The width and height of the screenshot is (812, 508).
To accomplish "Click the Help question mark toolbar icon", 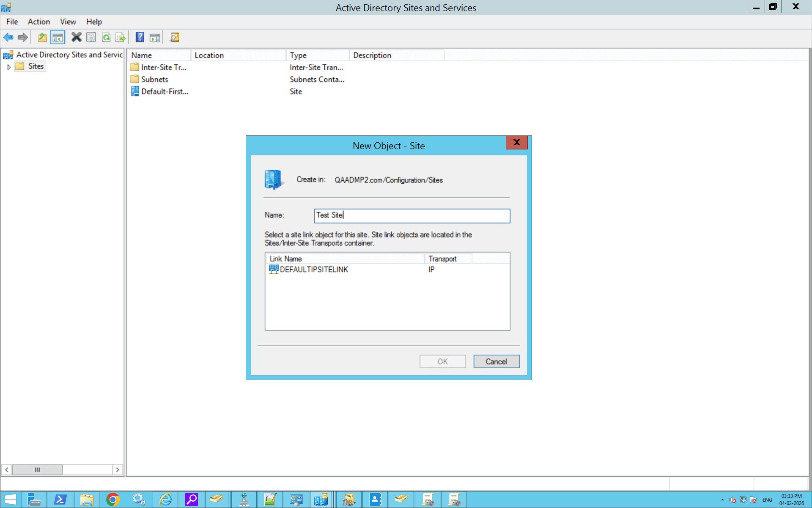I will tap(140, 37).
